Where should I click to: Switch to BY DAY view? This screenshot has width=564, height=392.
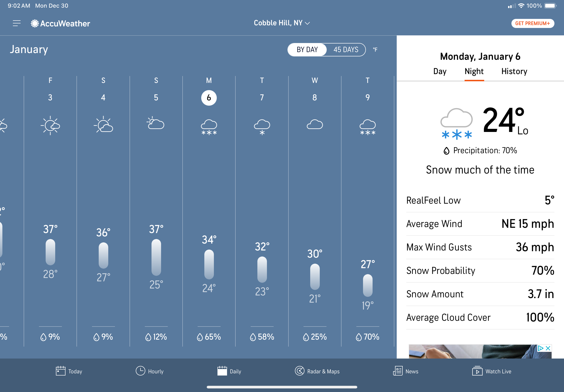tap(307, 50)
